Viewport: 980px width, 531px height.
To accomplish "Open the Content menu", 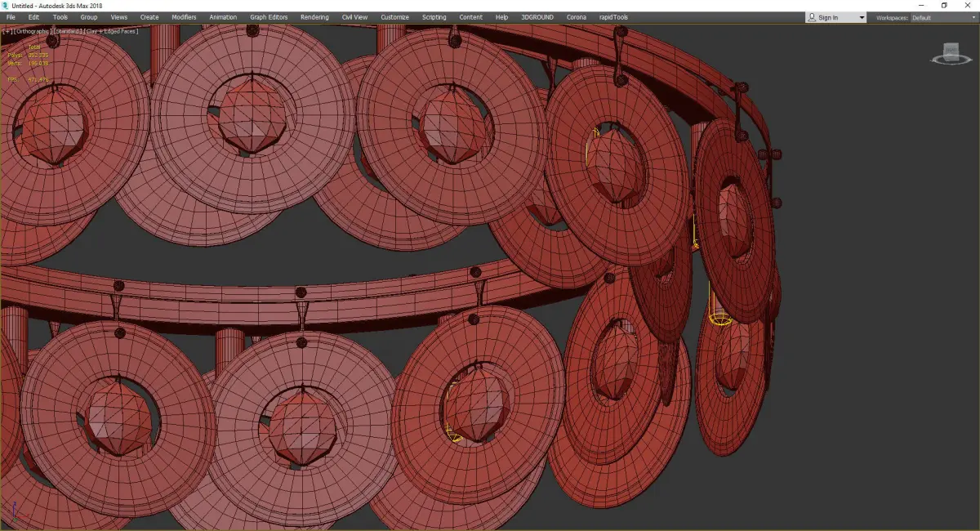I will click(471, 17).
